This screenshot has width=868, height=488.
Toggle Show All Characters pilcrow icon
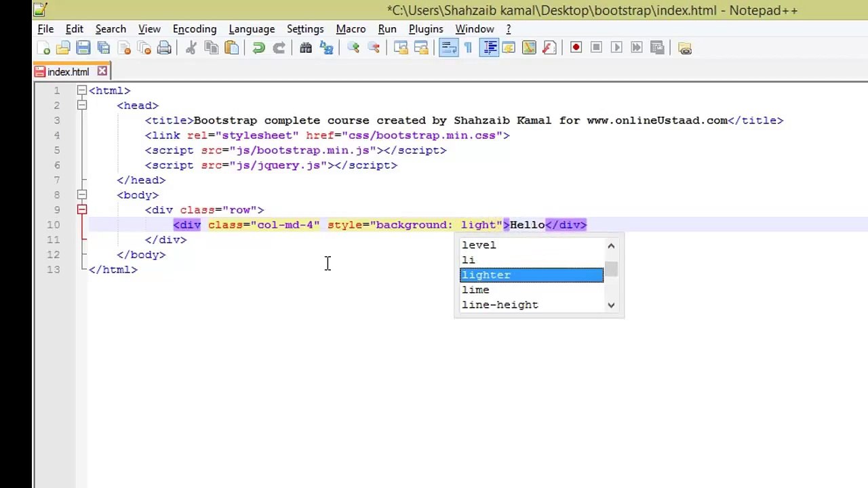pos(468,48)
